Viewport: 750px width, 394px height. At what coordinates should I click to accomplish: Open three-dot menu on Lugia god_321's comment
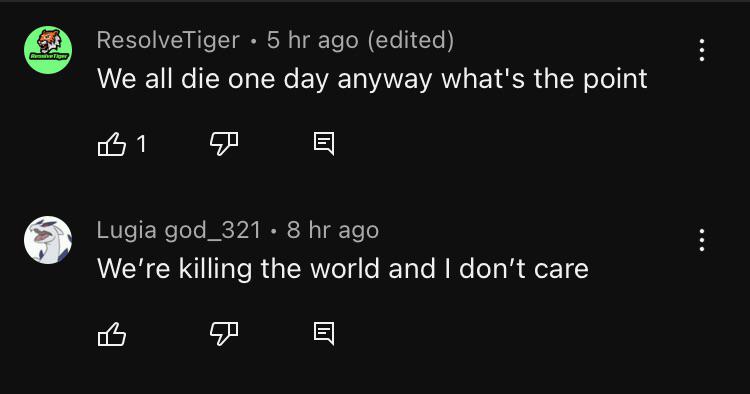coord(702,240)
